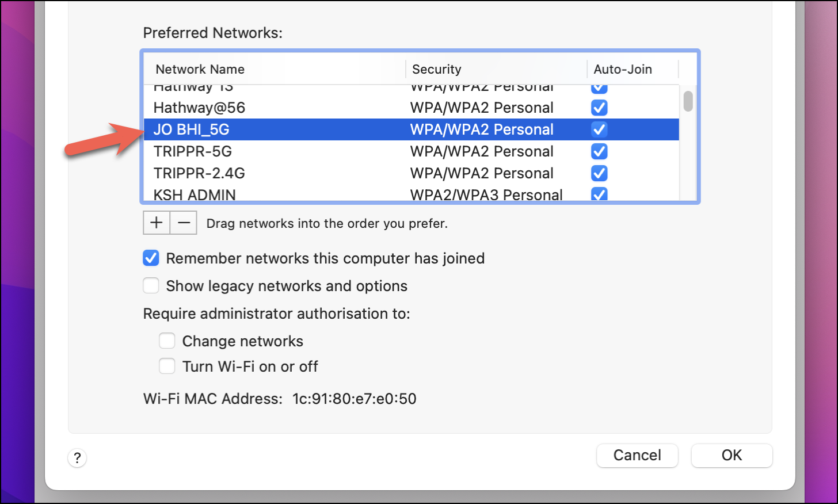Confirm settings with the OK button
838x504 pixels.
tap(732, 456)
